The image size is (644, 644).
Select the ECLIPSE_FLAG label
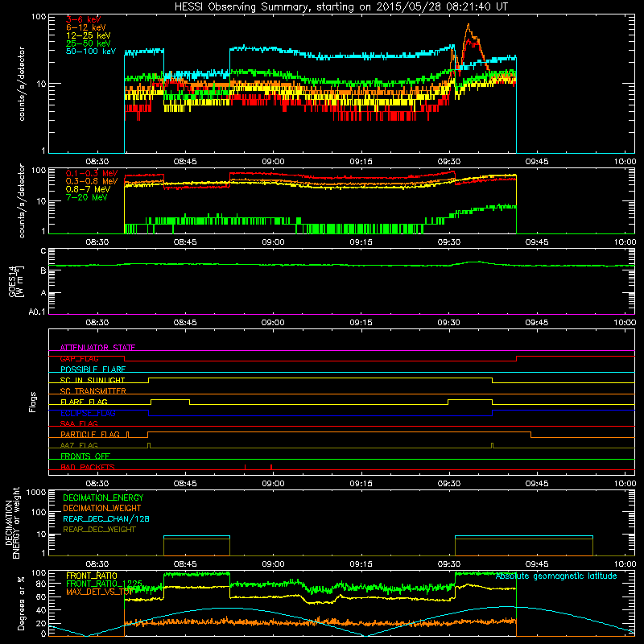click(x=88, y=413)
